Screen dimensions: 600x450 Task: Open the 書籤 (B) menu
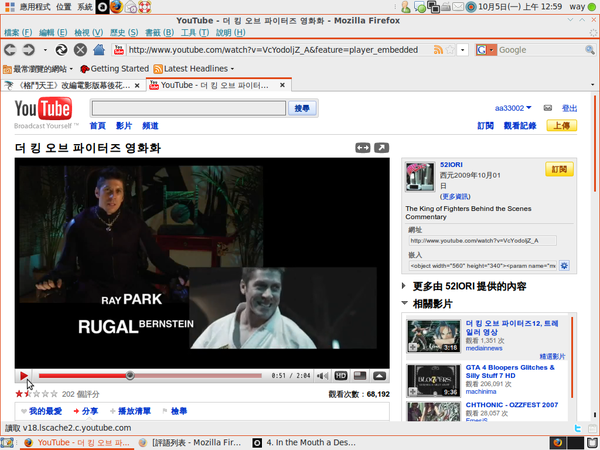[159, 33]
